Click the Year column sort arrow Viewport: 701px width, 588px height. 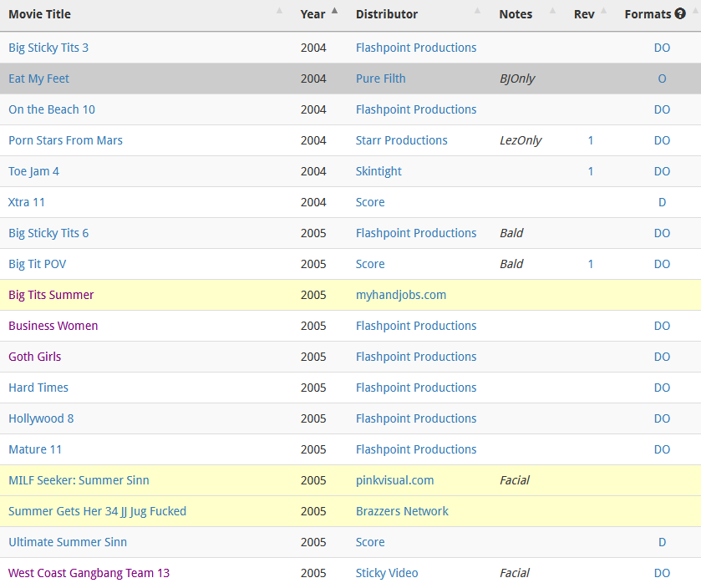click(x=334, y=11)
